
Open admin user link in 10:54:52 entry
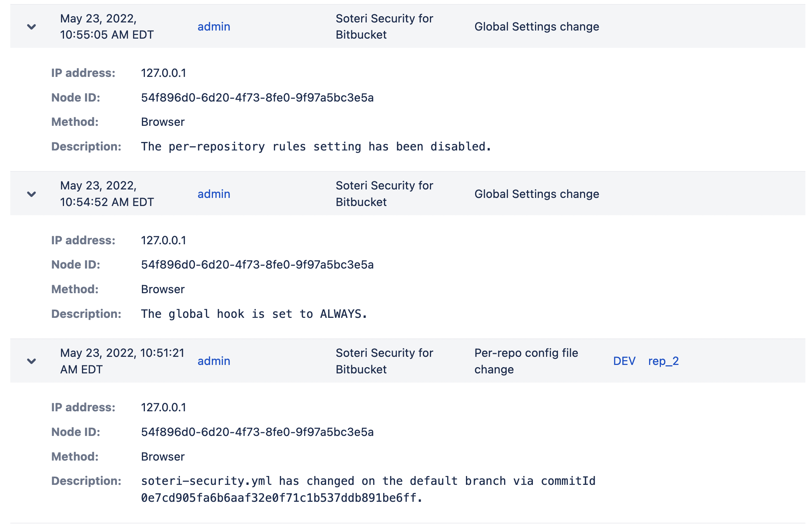[214, 194]
